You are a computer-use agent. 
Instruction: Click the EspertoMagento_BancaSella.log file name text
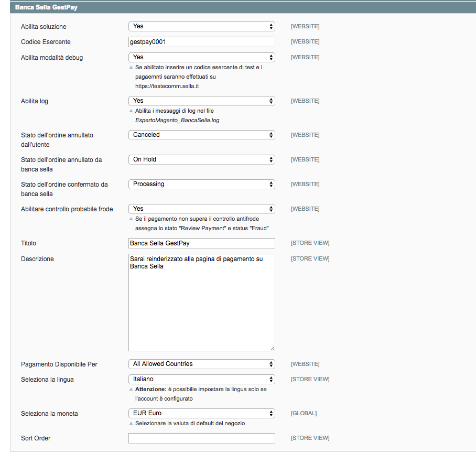pos(177,120)
